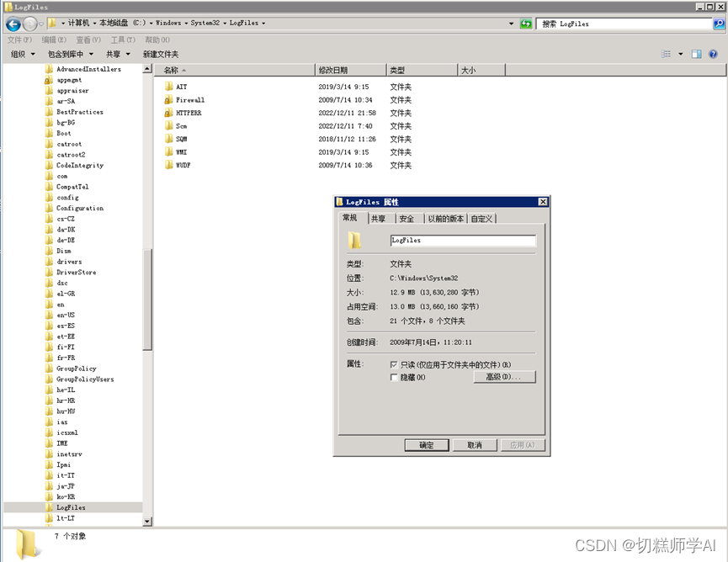The width and height of the screenshot is (728, 562).
Task: Open the 查看 menu
Action: click(x=88, y=40)
